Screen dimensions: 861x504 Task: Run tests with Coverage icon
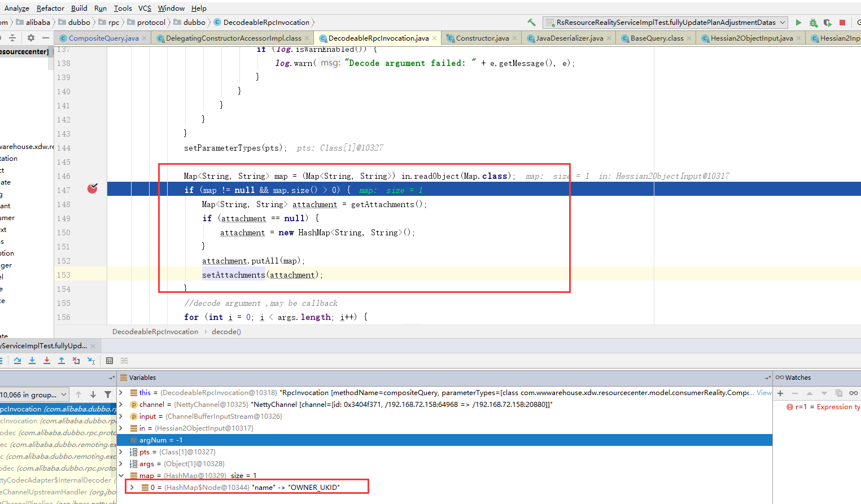(x=827, y=23)
